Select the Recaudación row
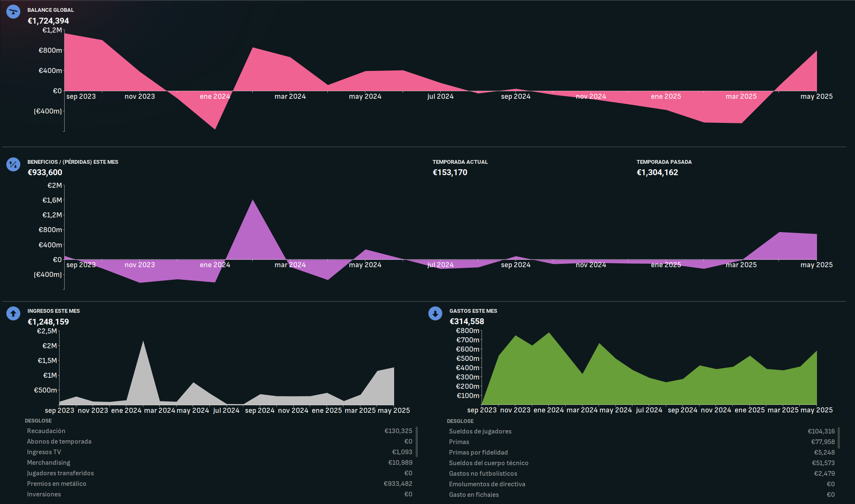This screenshot has height=504, width=855. 219,431
